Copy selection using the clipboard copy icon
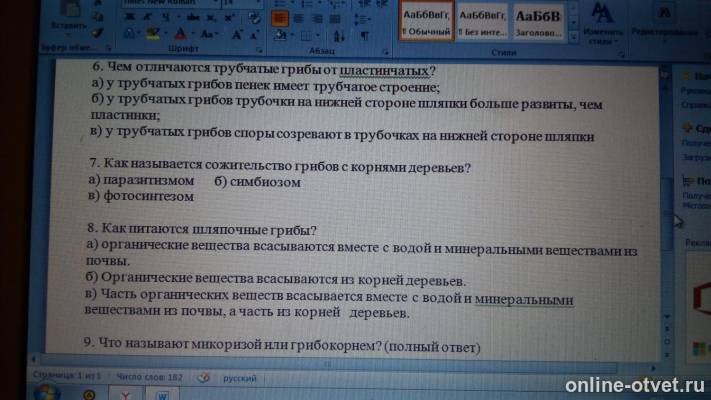This screenshot has width=711, height=400. click(x=98, y=17)
